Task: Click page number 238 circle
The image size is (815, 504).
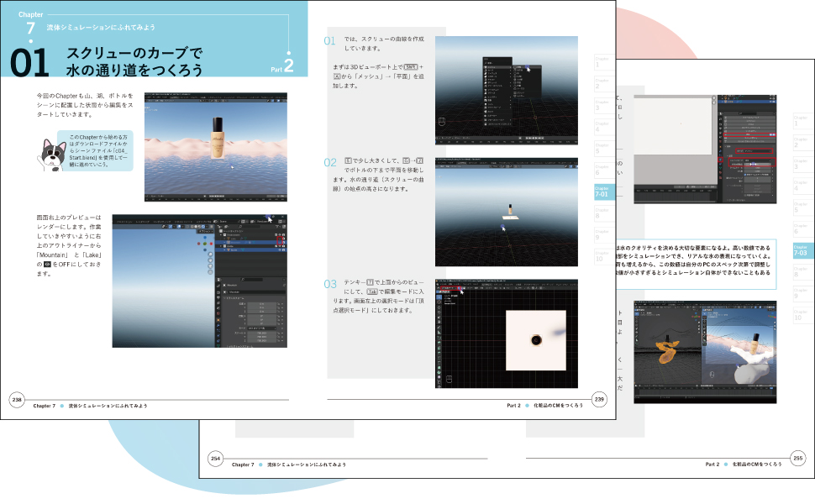Action: (x=17, y=400)
